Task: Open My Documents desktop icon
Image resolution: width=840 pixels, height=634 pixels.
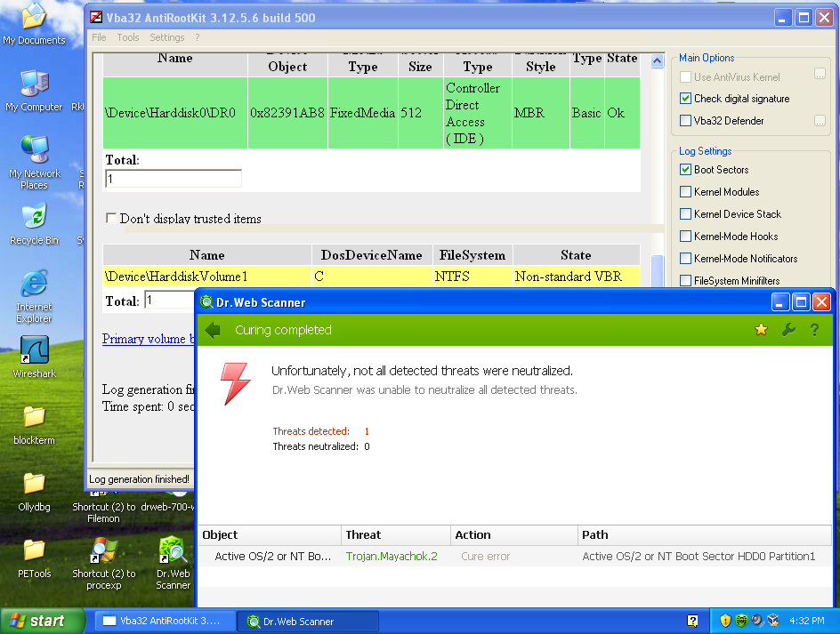Action: tap(34, 24)
